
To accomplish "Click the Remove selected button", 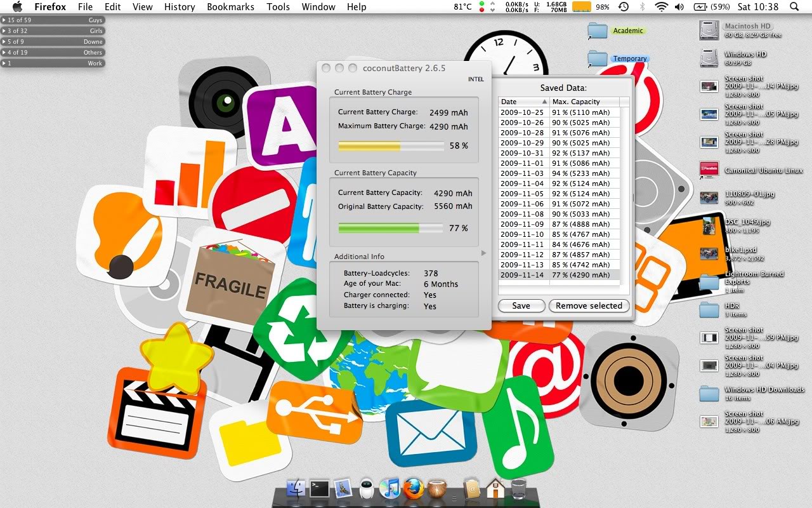I will pyautogui.click(x=589, y=305).
